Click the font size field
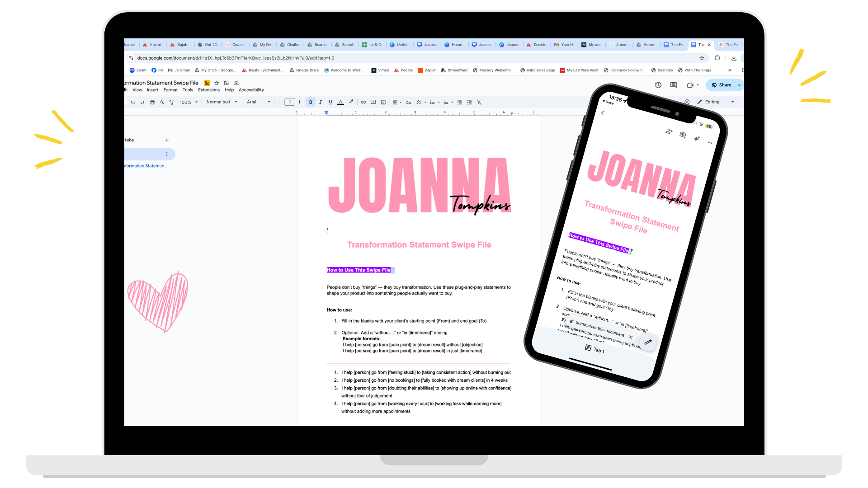 point(290,102)
